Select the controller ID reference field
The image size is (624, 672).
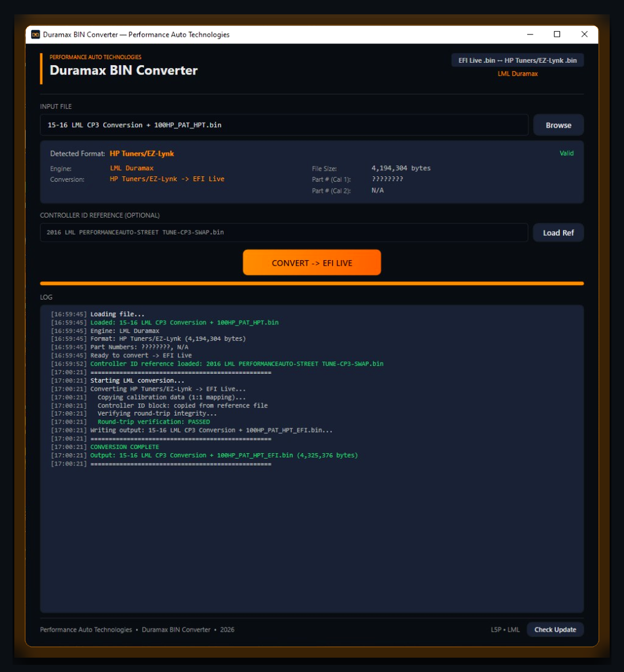click(x=284, y=233)
